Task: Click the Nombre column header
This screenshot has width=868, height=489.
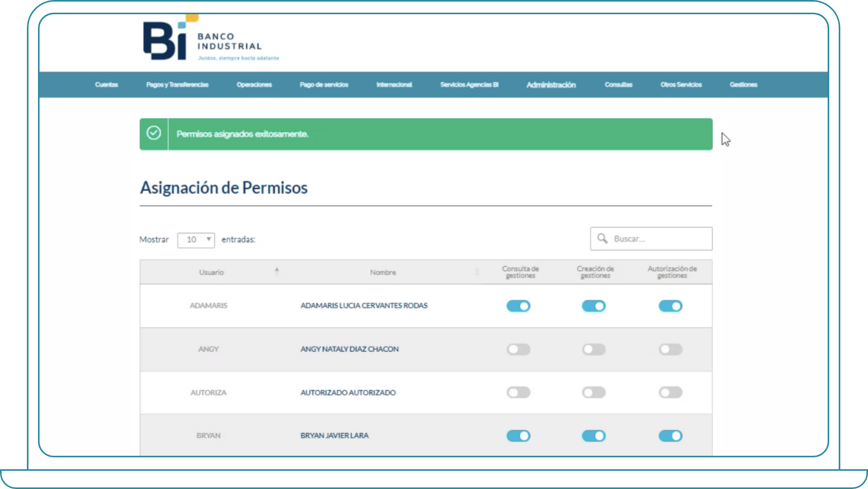Action: point(383,272)
